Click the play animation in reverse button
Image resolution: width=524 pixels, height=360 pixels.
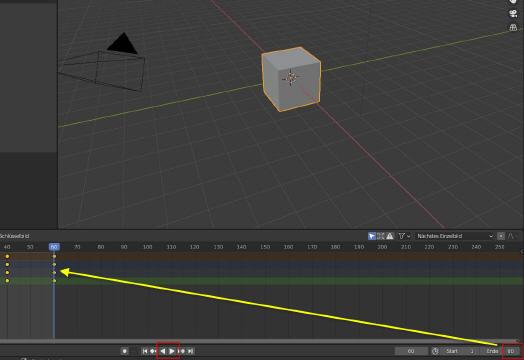(163, 351)
